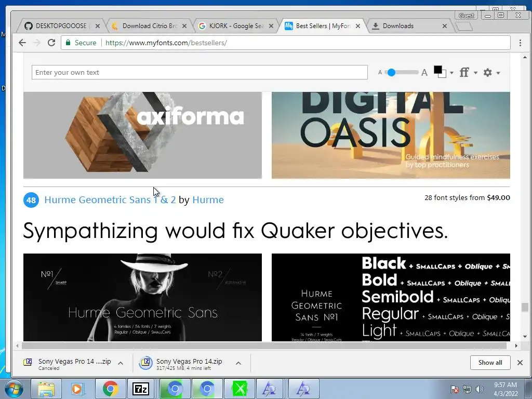Open the Hurme weights Black Bold poster

click(x=391, y=297)
